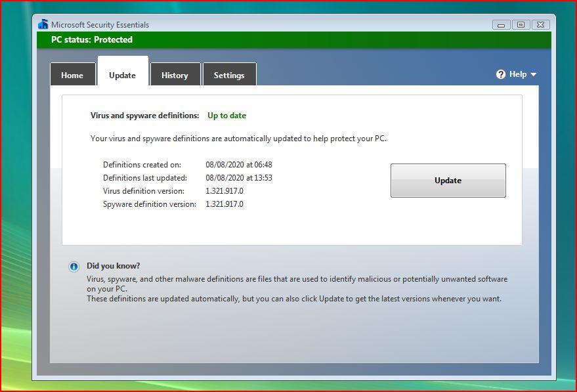This screenshot has width=577, height=392.
Task: Go to the Settings tab
Action: (229, 75)
